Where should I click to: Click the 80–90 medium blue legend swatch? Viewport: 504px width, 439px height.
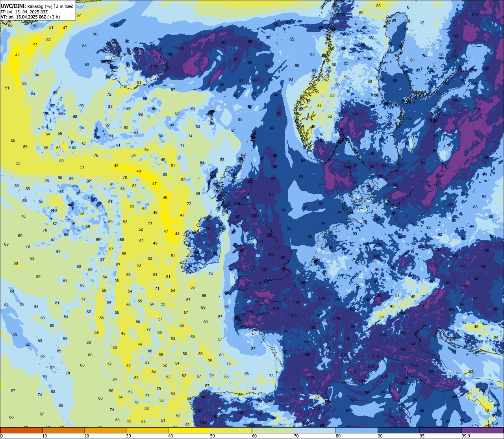coord(357,430)
